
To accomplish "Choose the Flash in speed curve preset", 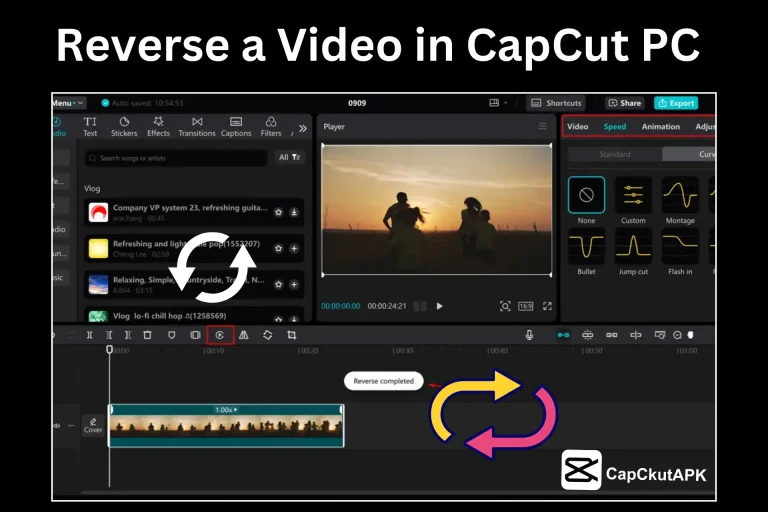I will pos(680,246).
